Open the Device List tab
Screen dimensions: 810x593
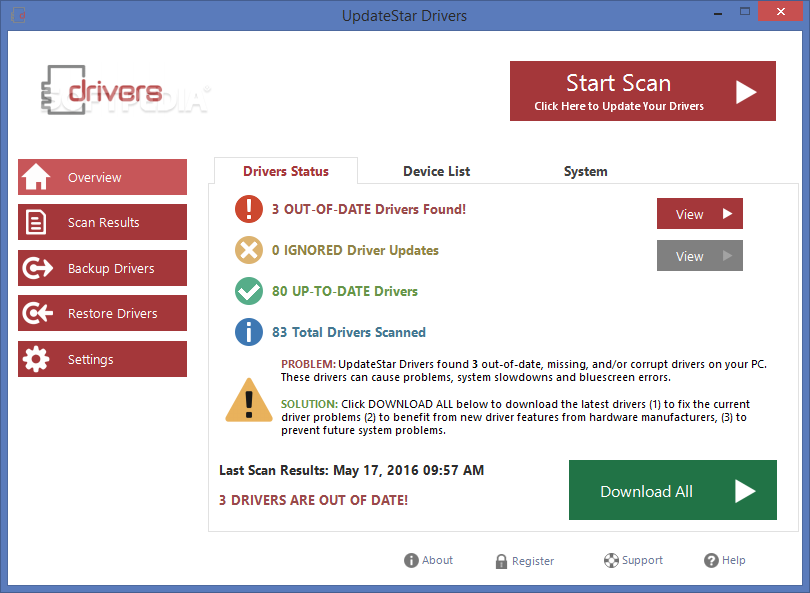coord(437,171)
